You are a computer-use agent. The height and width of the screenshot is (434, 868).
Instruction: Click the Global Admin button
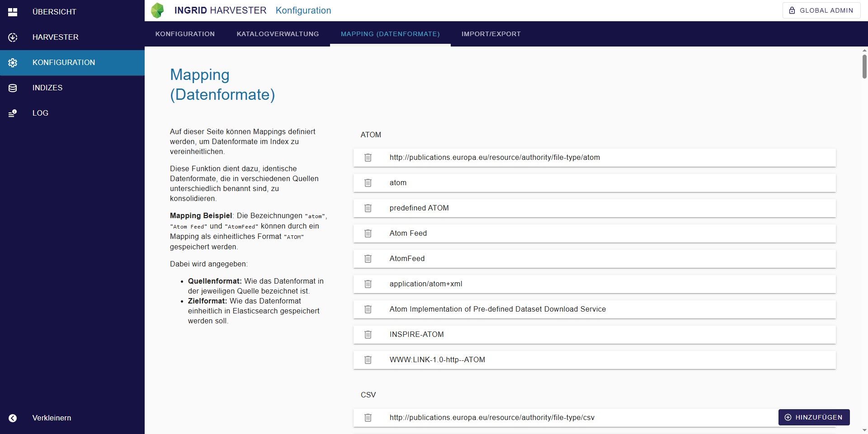[x=821, y=10]
